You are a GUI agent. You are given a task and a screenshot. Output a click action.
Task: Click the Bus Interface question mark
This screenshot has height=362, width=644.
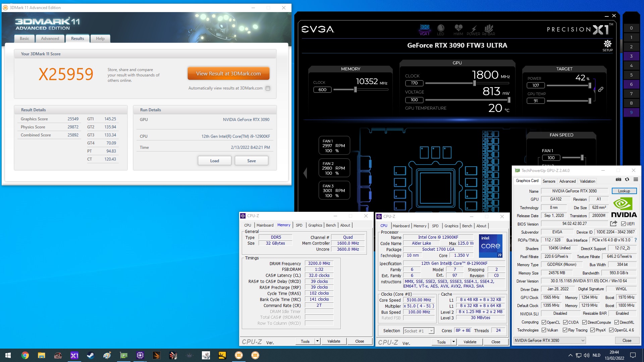pyautogui.click(x=635, y=240)
